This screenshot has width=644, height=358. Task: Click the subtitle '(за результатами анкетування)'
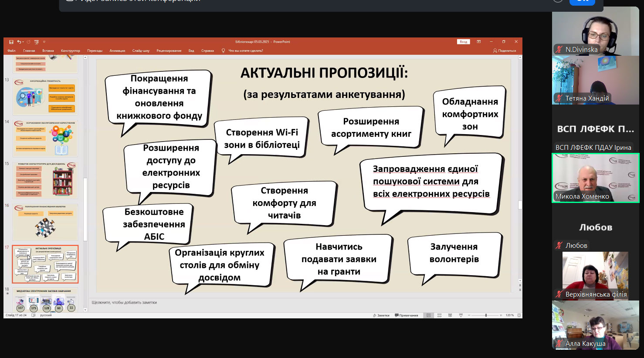[324, 95]
